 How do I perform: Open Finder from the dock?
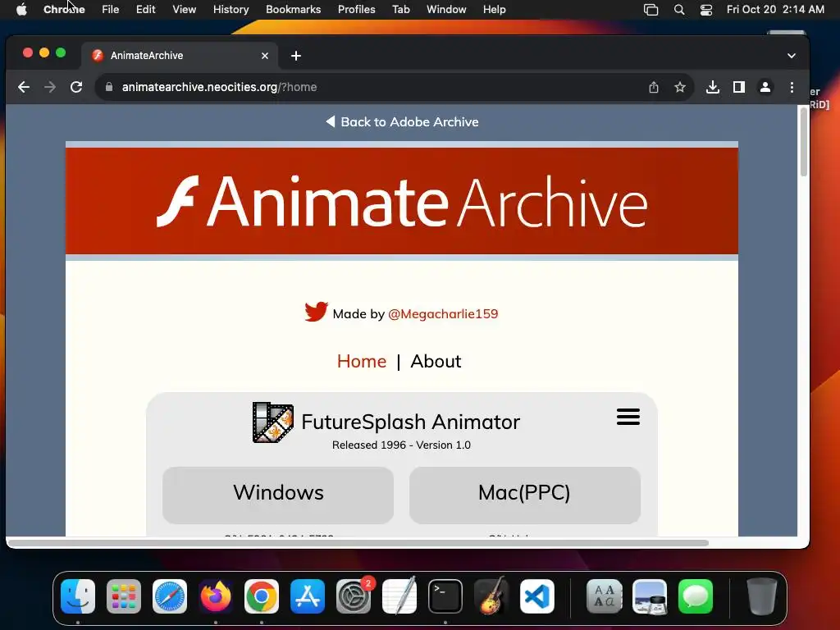point(78,596)
